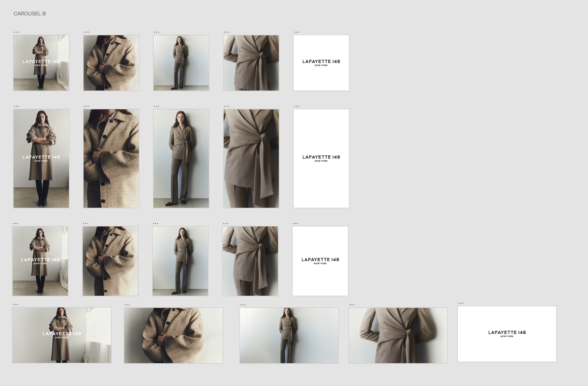
Task: Select top-row square coat closeup thumbnail
Action: pyautogui.click(x=111, y=63)
